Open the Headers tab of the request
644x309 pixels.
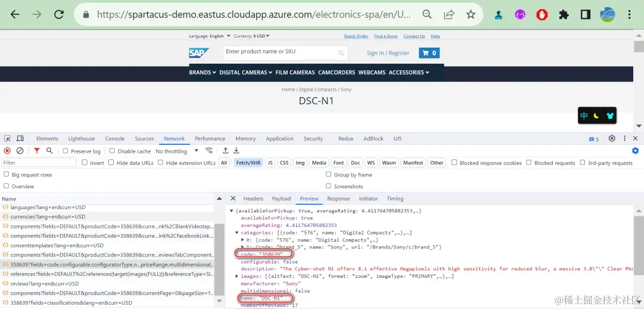253,198
